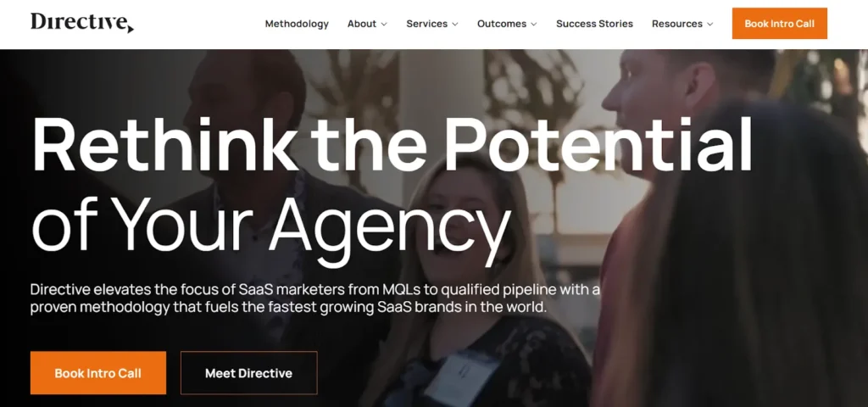The height and width of the screenshot is (407, 868).
Task: Expand the Services dropdown chevron
Action: [x=455, y=25]
